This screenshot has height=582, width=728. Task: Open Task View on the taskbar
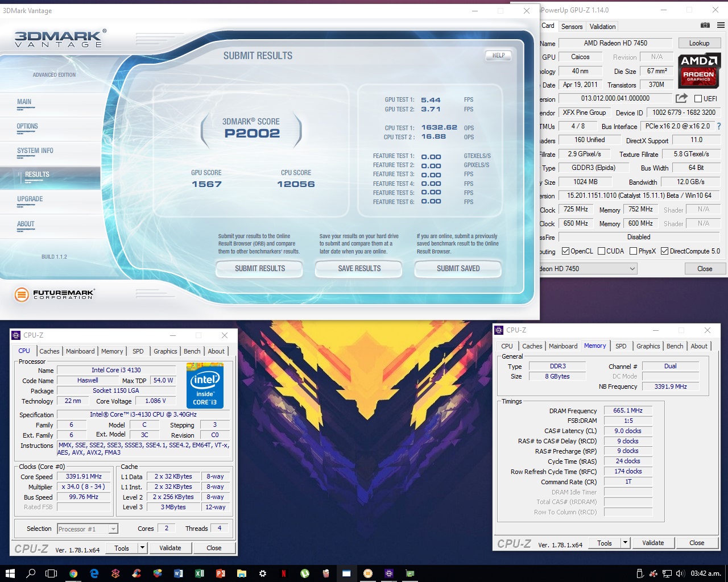point(51,573)
